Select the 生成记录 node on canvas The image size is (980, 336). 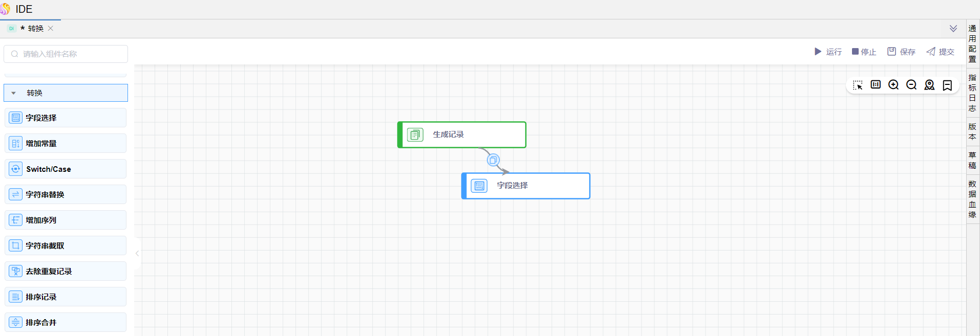[x=462, y=135]
